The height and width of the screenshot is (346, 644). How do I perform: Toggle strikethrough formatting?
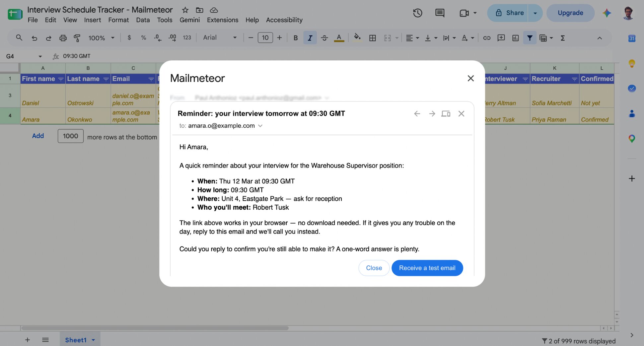click(x=324, y=38)
